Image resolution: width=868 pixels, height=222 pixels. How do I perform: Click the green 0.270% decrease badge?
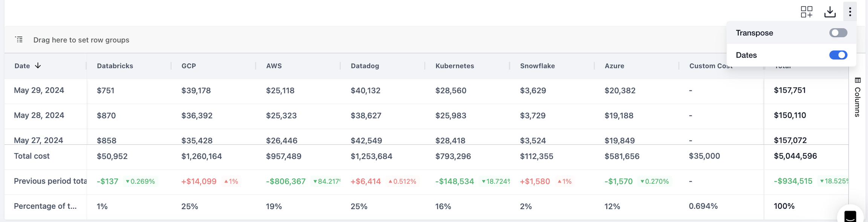coord(655,181)
